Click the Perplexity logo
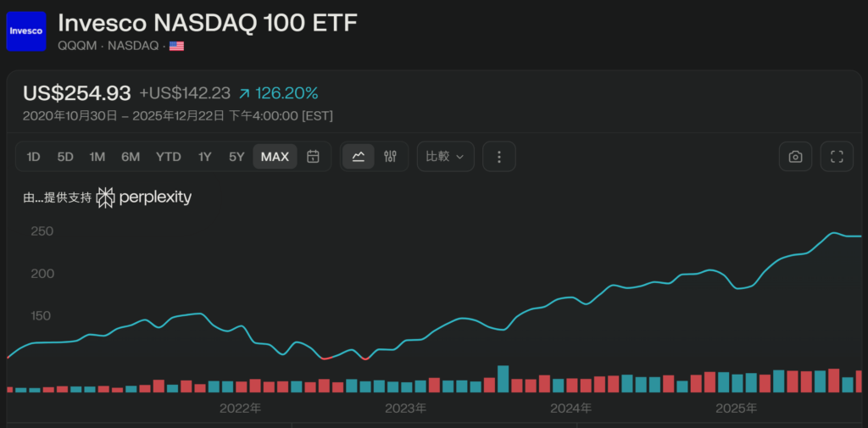Viewport: 868px width, 428px height. [x=144, y=197]
